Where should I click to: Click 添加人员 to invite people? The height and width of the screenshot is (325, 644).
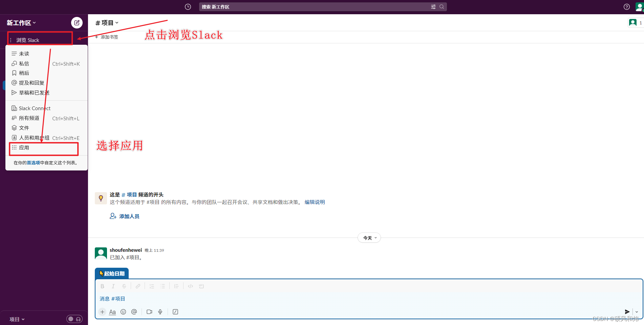click(125, 216)
